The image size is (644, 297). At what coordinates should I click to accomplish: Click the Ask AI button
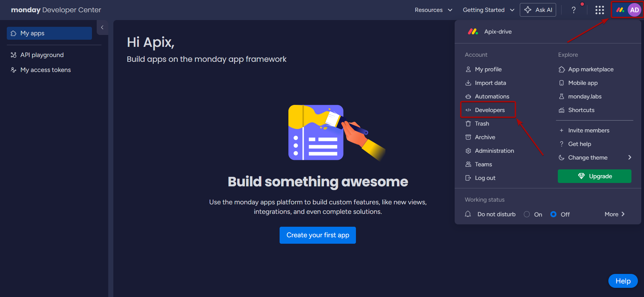point(538,10)
